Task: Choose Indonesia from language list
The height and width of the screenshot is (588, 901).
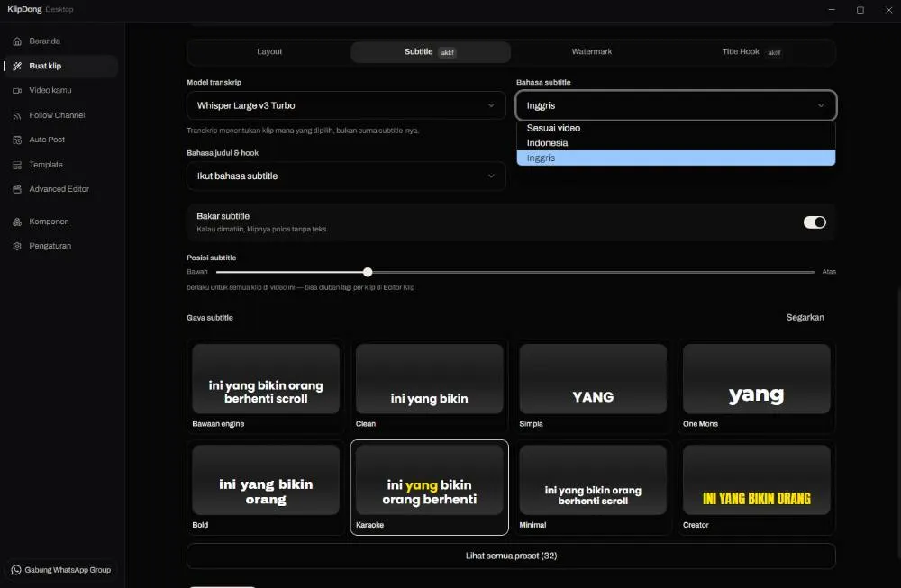Action: pos(676,143)
